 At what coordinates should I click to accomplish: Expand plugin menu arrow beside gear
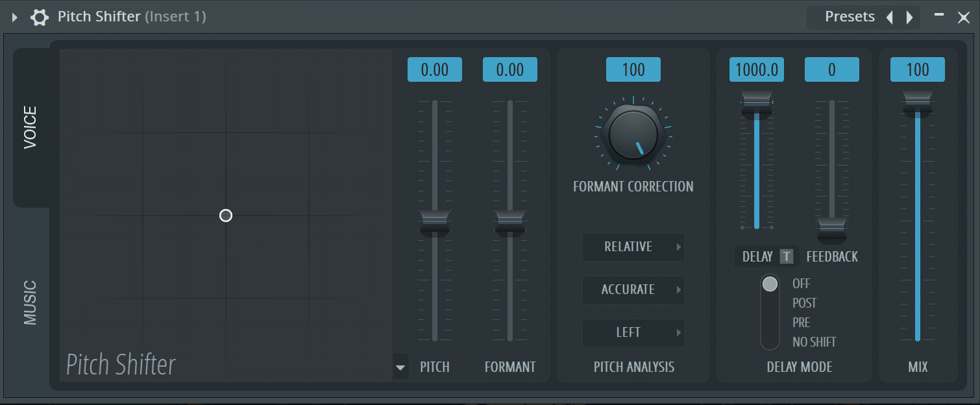(x=15, y=17)
